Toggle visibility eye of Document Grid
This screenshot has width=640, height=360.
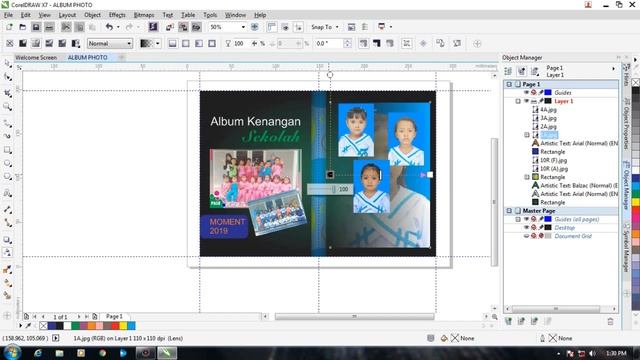tap(527, 236)
